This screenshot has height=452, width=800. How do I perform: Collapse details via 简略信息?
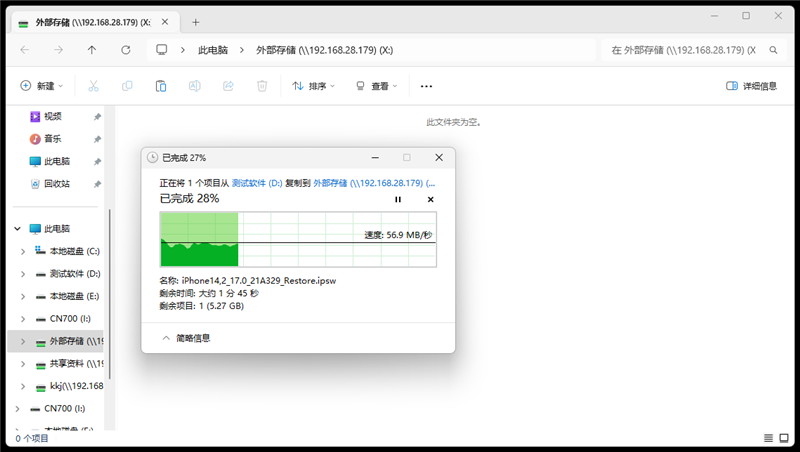click(x=186, y=338)
